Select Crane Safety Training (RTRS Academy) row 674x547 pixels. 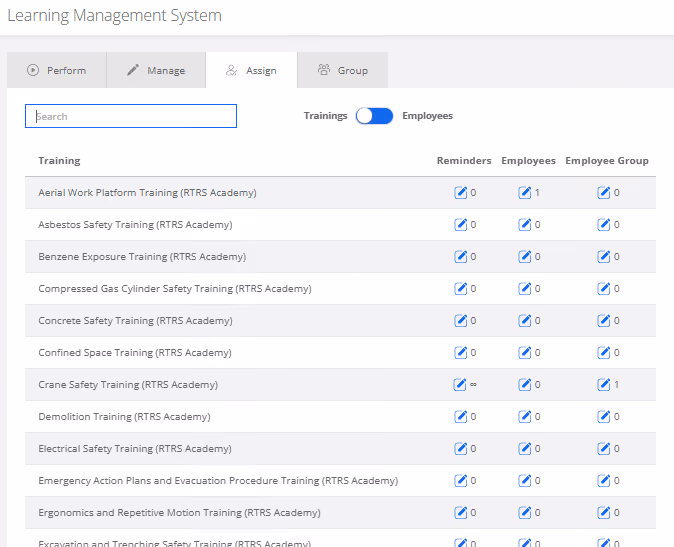tap(340, 385)
